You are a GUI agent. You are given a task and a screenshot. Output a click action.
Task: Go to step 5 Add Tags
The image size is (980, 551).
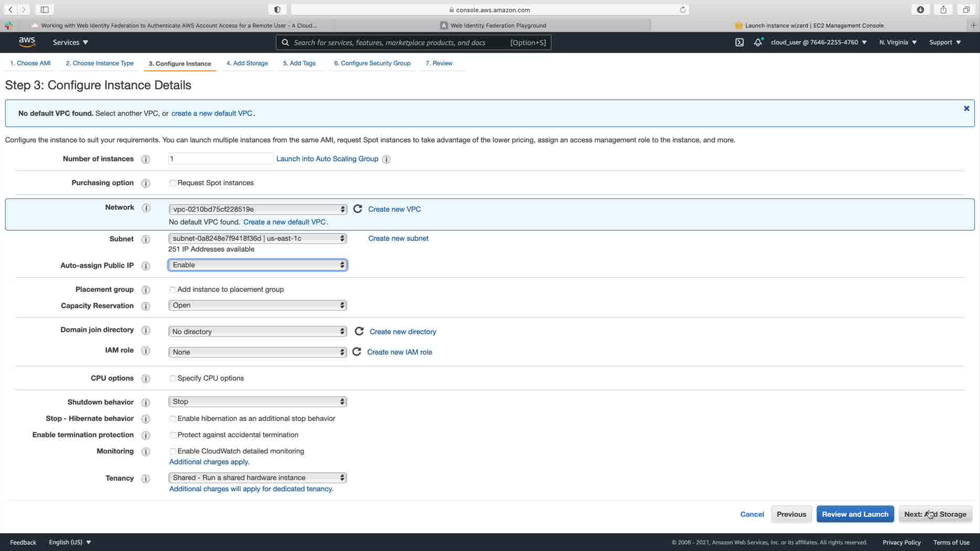point(299,63)
